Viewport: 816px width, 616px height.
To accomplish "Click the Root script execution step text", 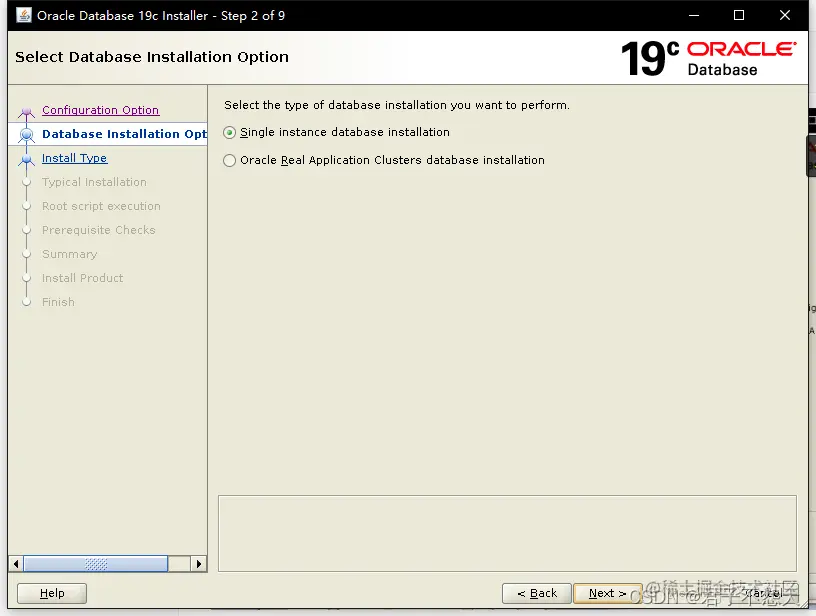I will point(101,206).
